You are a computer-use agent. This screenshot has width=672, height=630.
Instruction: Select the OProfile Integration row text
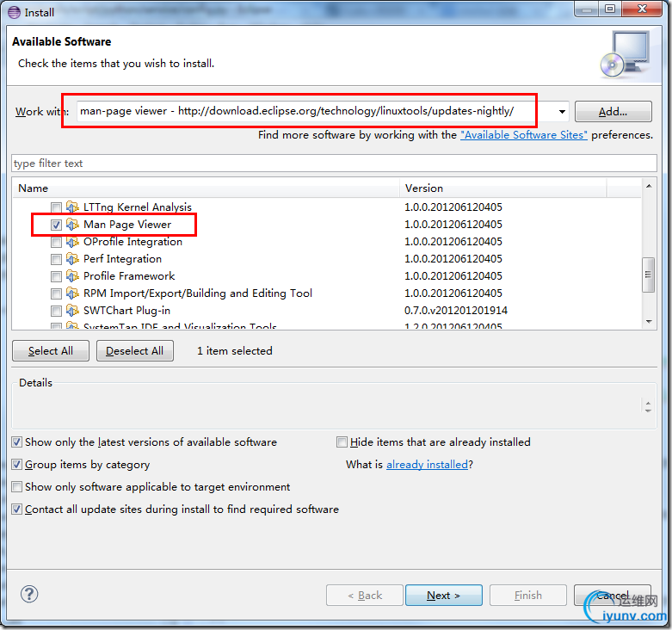point(133,242)
